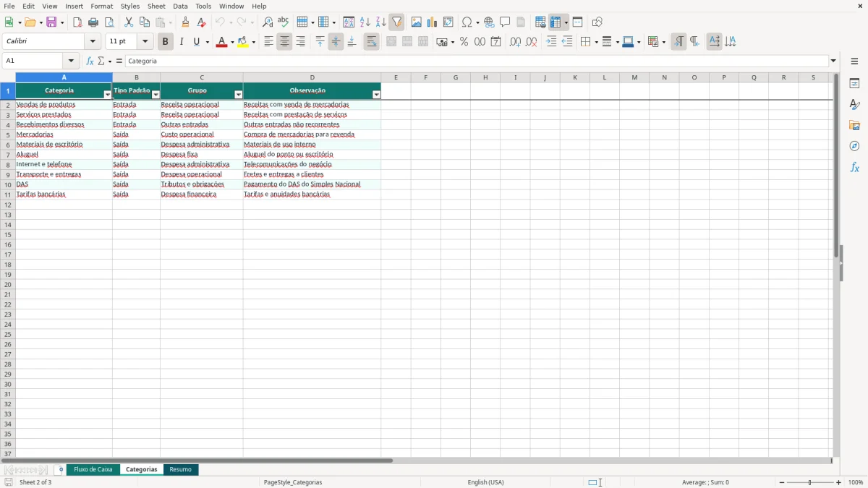Screen dimensions: 868x488
Task: Click Sort Ascending icon
Action: 365,22
